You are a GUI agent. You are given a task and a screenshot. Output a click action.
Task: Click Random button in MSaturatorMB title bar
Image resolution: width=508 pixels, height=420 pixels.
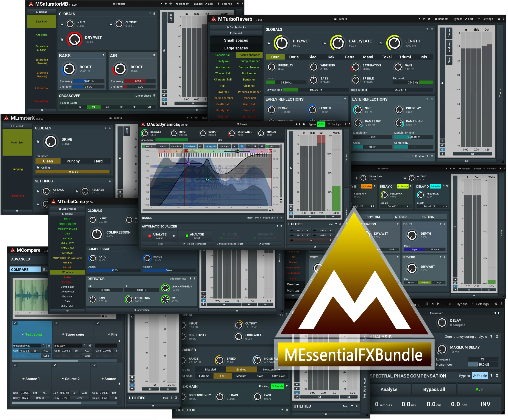183,4
